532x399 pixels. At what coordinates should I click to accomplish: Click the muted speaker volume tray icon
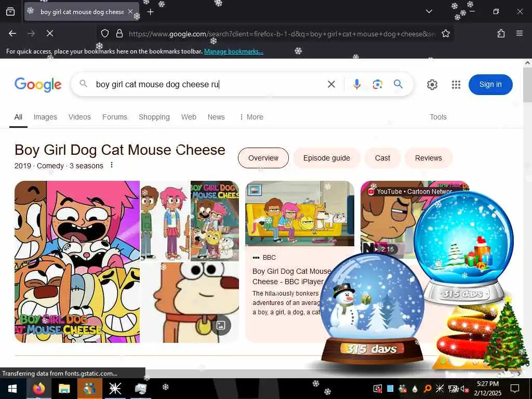[x=463, y=389]
